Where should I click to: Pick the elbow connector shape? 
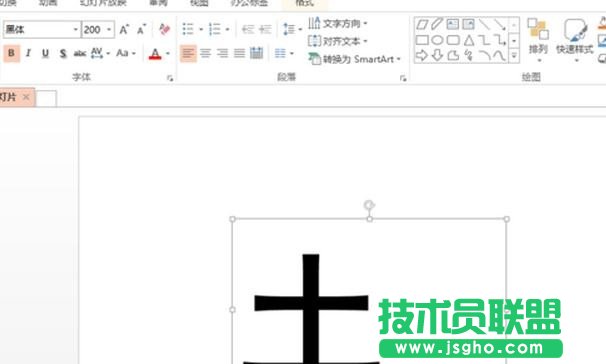(484, 40)
